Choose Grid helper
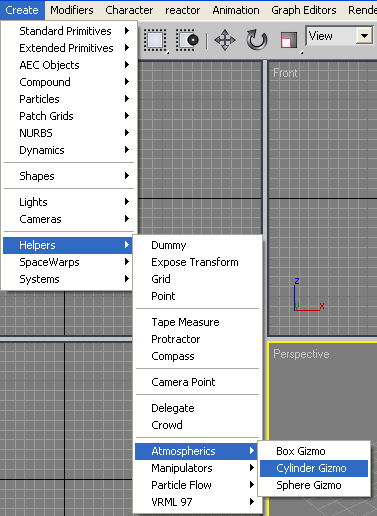 click(x=197, y=279)
